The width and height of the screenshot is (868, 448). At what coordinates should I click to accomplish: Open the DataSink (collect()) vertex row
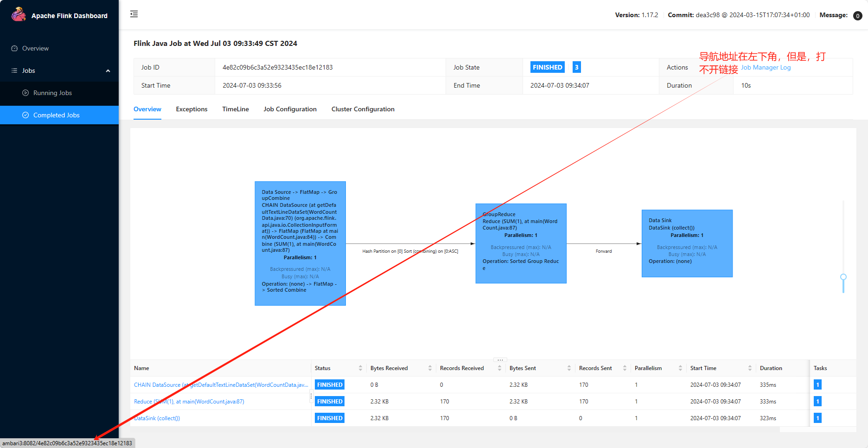tap(157, 418)
